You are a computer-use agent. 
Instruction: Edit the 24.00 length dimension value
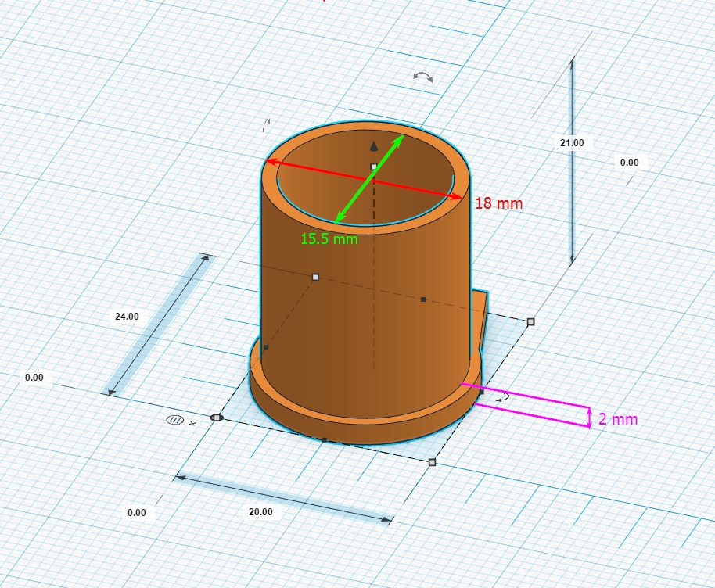tap(127, 317)
